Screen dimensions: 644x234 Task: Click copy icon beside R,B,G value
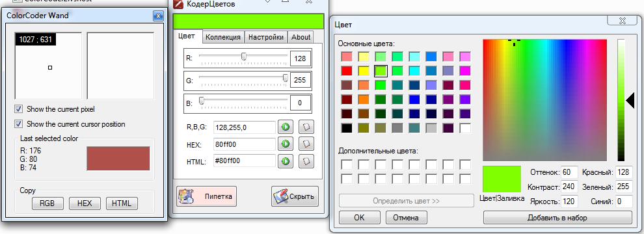[x=306, y=127]
